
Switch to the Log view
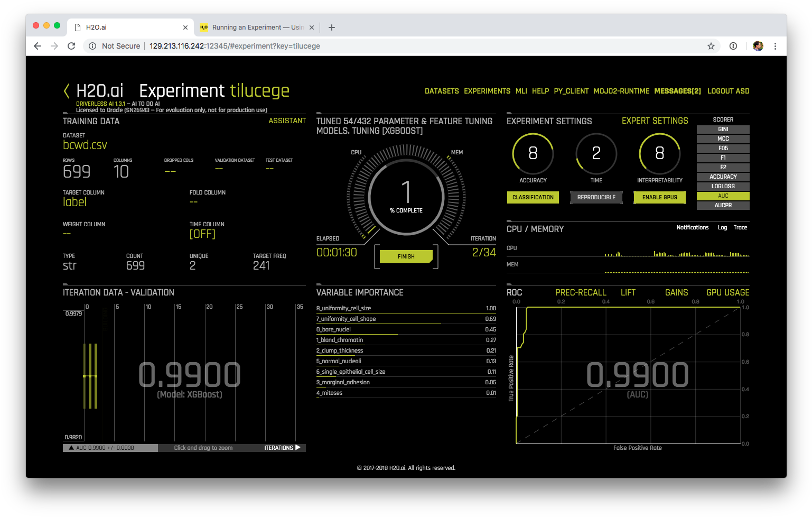coord(722,227)
